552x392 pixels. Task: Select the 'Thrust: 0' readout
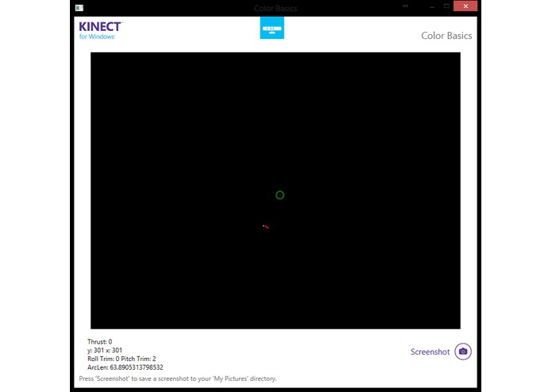coord(99,342)
